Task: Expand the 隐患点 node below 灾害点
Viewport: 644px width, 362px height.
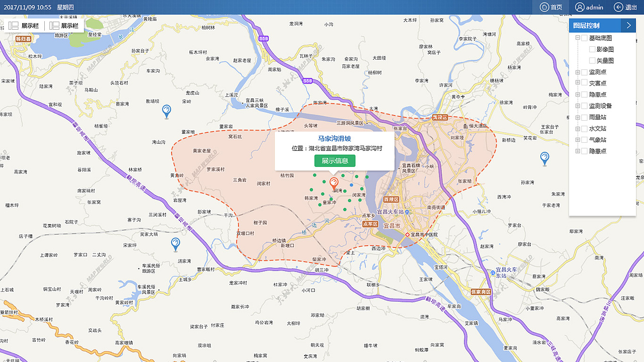Action: 578,95
